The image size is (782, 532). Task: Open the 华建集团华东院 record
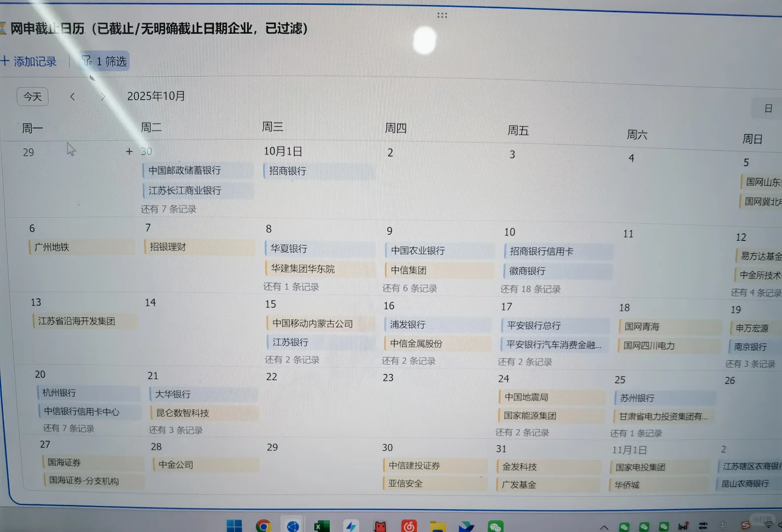coord(320,268)
